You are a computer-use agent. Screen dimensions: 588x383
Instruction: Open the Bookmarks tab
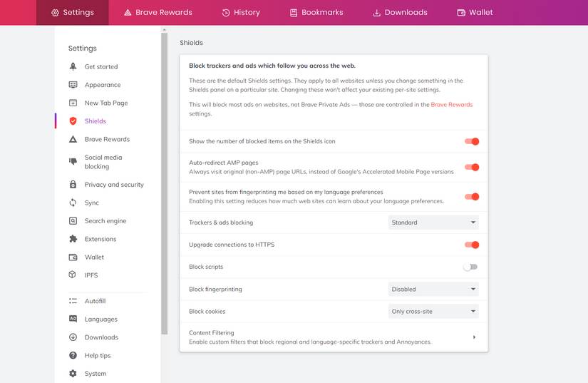[316, 12]
